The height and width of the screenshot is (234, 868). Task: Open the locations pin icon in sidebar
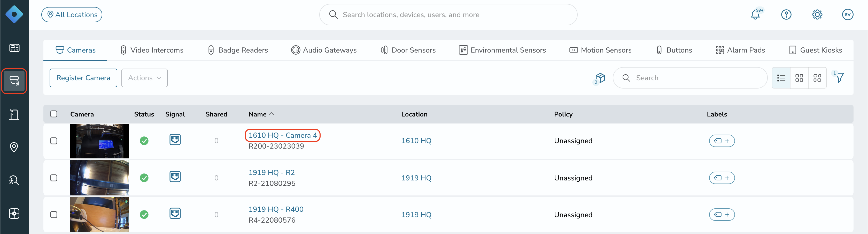pyautogui.click(x=14, y=147)
